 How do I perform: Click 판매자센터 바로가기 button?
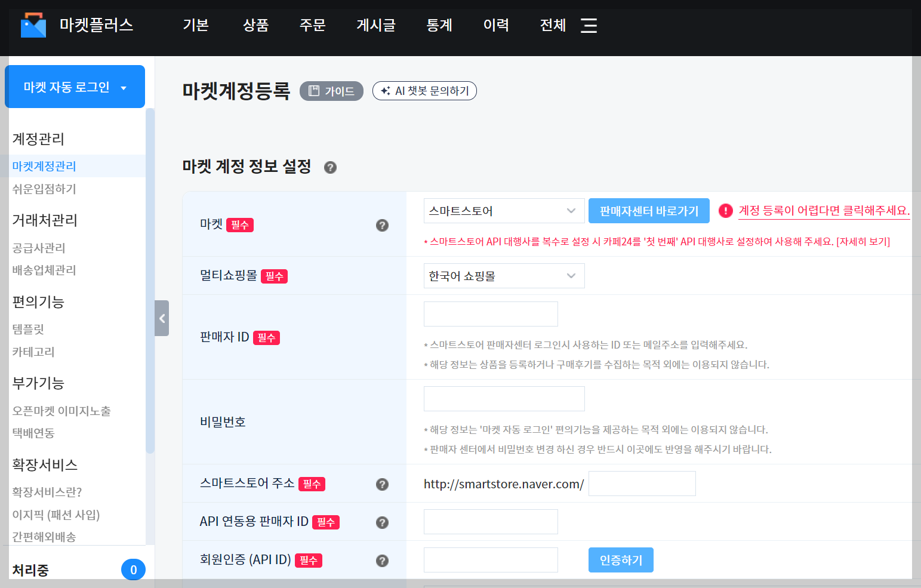tap(649, 211)
